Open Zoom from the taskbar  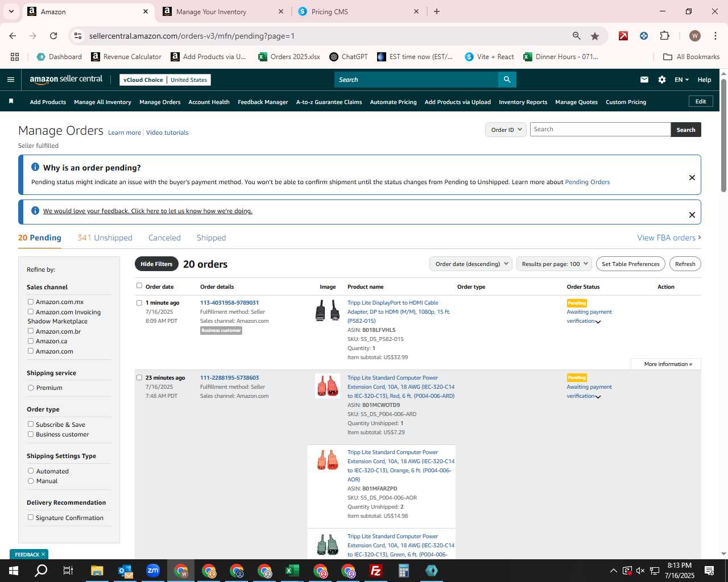tap(153, 571)
